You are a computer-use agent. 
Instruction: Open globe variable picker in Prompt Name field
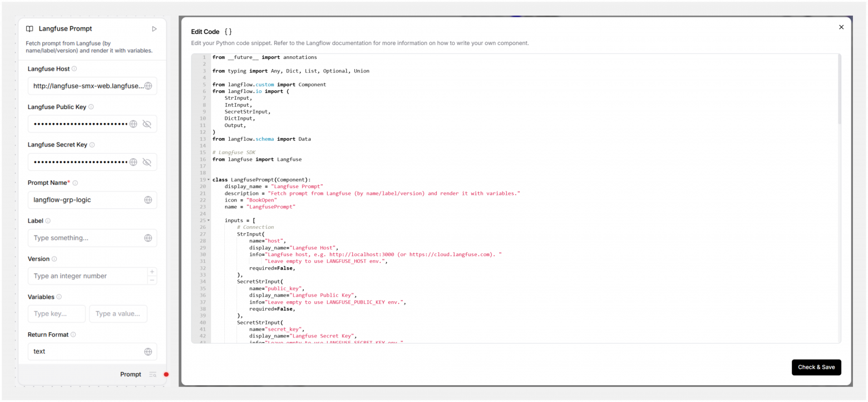[x=148, y=200]
